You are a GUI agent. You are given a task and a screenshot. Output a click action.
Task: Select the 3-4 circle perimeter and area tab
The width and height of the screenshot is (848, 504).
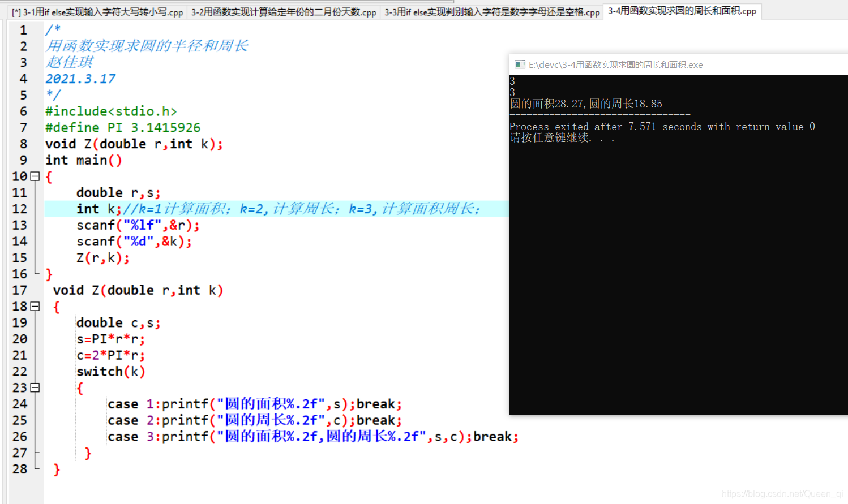tap(682, 11)
